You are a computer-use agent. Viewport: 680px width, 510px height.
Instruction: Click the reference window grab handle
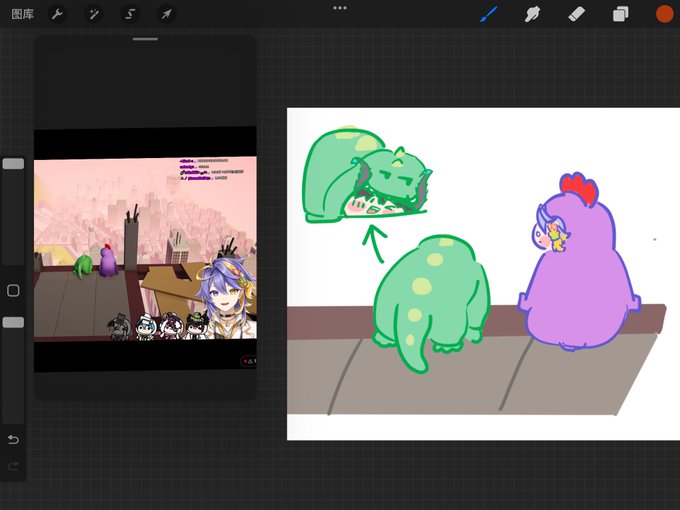point(145,39)
